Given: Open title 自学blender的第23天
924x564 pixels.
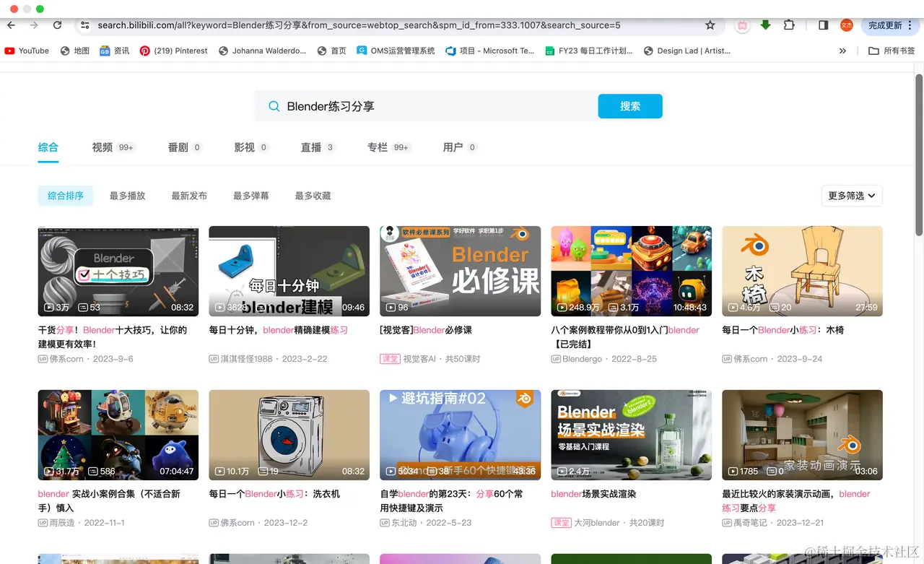Looking at the screenshot, I should 451,500.
